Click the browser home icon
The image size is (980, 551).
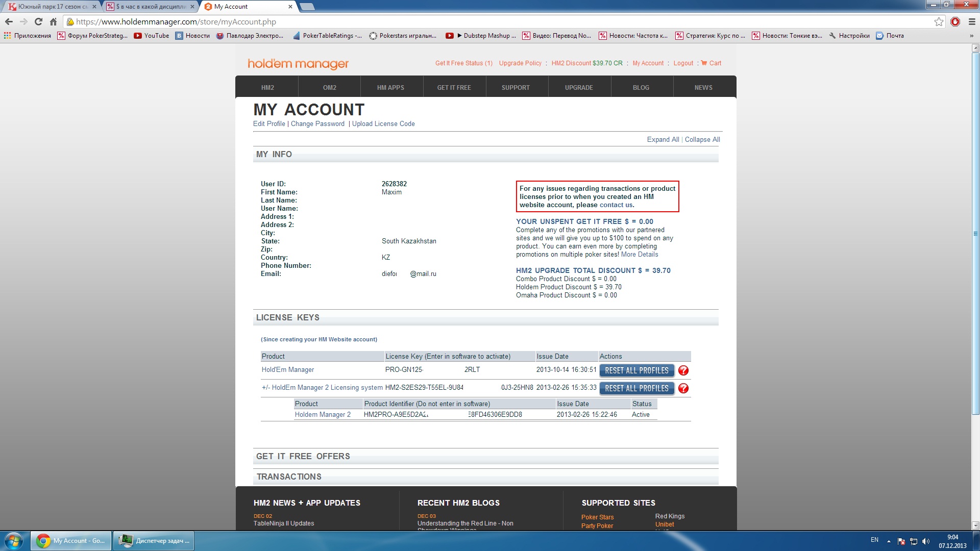point(53,22)
